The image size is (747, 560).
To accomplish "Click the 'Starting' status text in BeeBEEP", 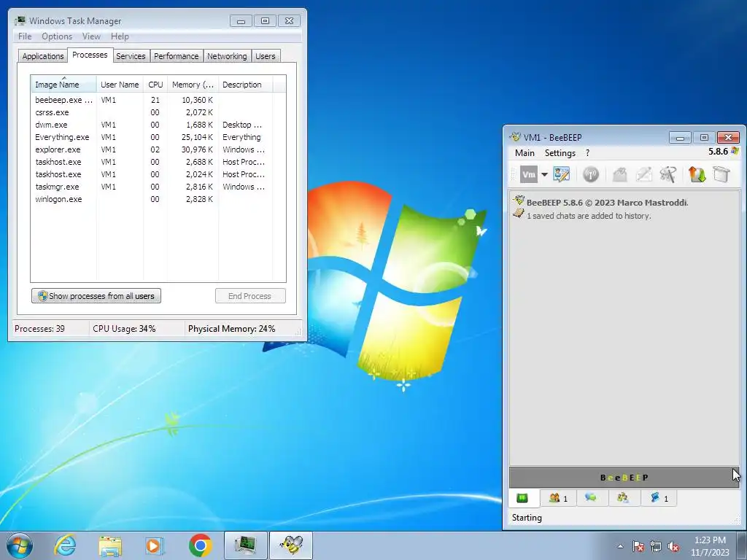I will pos(527,518).
